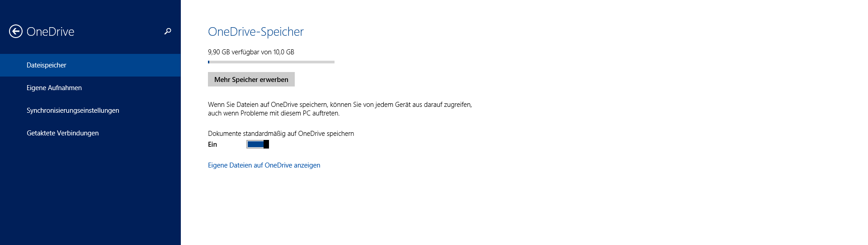Click the Mehr Speicher erwerben button
This screenshot has height=245, width=868.
(x=251, y=79)
